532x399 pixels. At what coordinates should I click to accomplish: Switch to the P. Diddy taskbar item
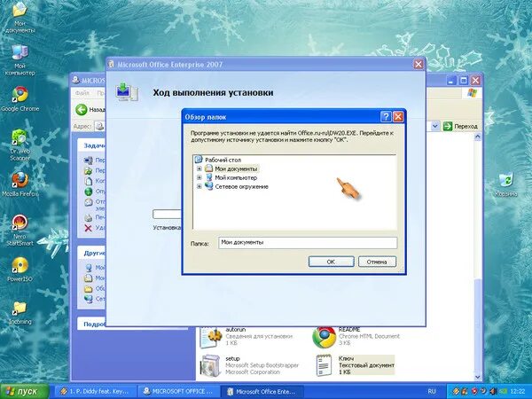pyautogui.click(x=95, y=391)
